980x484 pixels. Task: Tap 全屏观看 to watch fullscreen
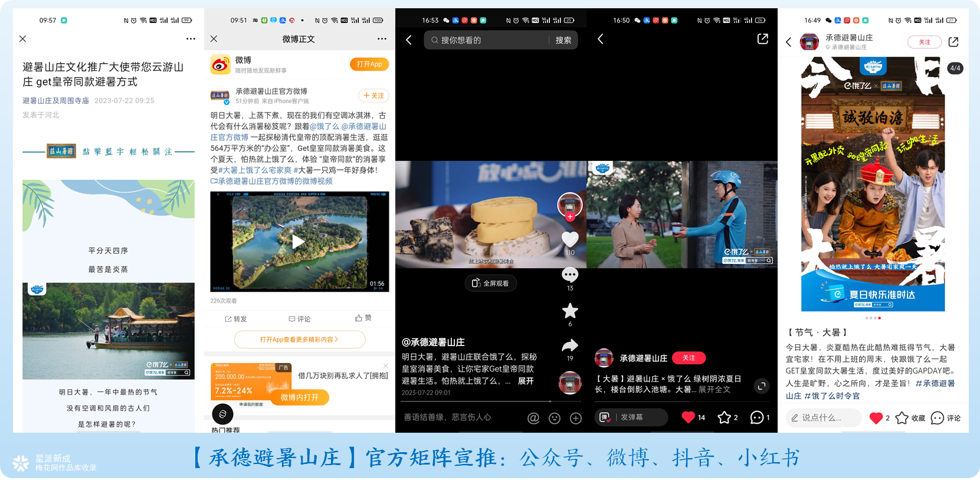(x=490, y=283)
